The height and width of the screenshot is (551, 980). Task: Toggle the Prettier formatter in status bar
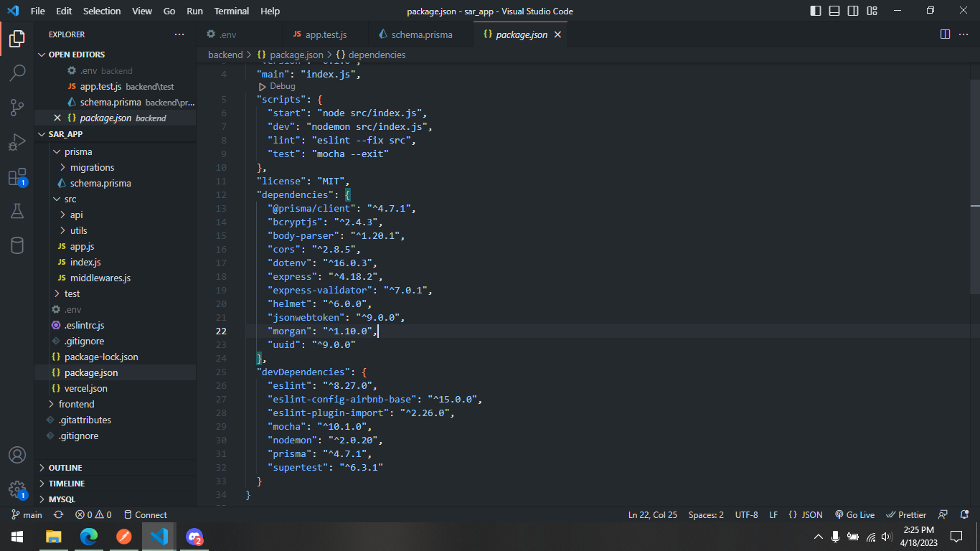(905, 514)
